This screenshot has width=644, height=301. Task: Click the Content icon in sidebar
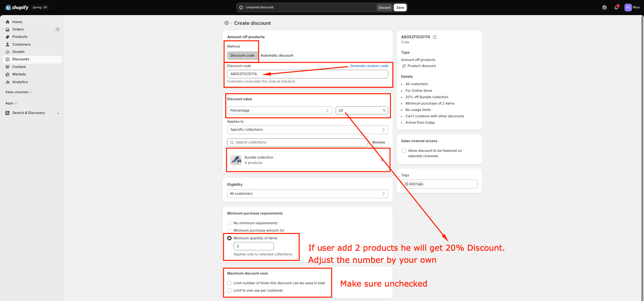pyautogui.click(x=7, y=67)
